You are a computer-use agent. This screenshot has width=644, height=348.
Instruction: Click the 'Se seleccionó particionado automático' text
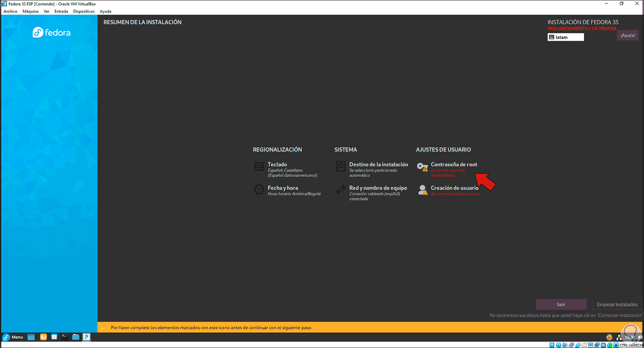(373, 173)
